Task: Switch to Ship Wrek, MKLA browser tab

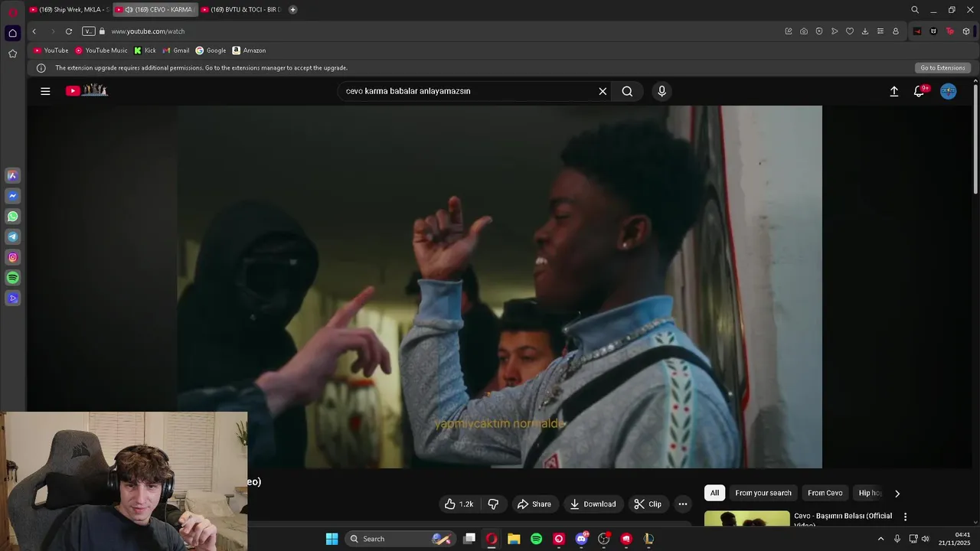Action: click(x=70, y=10)
